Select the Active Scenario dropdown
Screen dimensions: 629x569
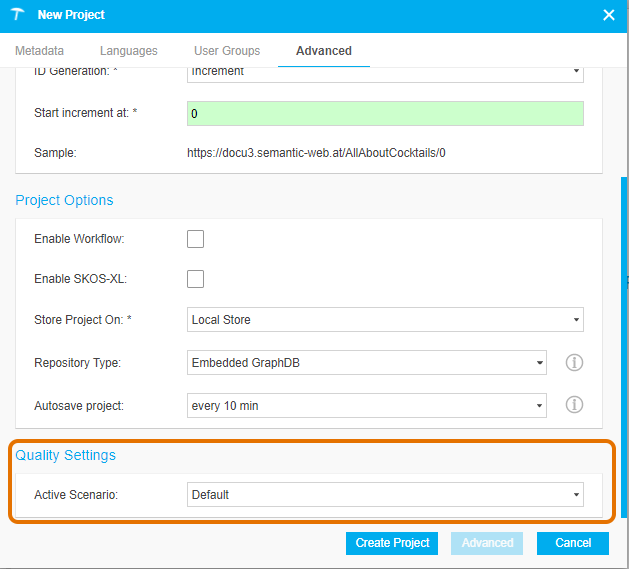coord(385,495)
